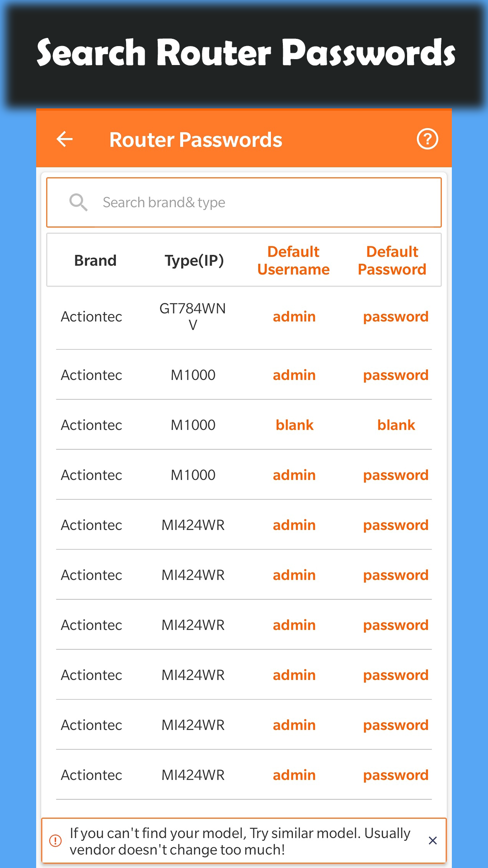Click the Default Password column header

click(x=391, y=260)
